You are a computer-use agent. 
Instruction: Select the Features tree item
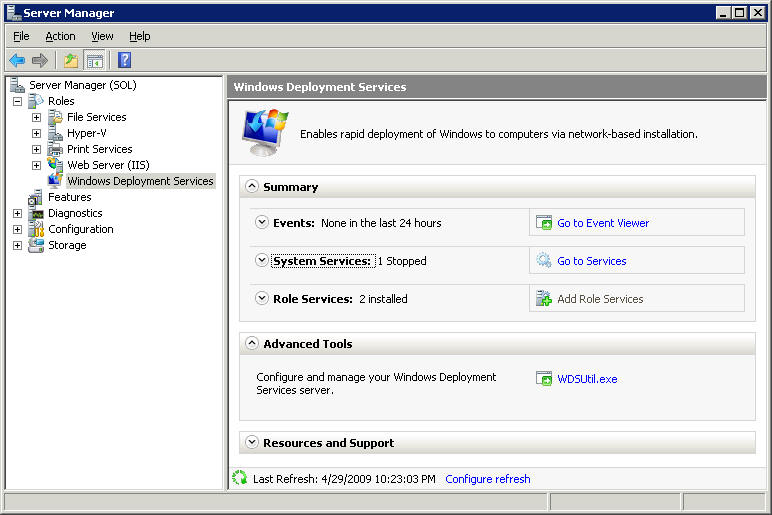tap(69, 197)
